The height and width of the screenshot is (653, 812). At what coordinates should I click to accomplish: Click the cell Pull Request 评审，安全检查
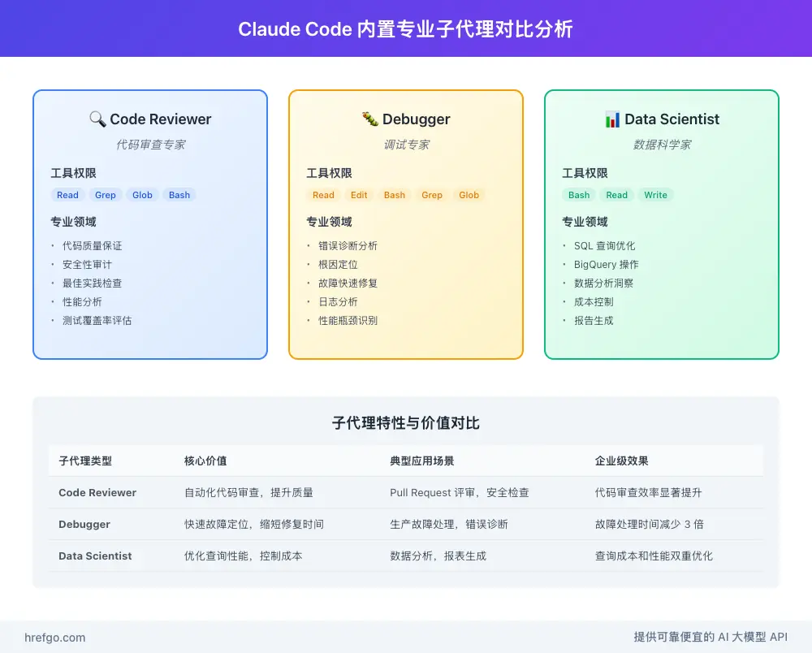(x=460, y=492)
